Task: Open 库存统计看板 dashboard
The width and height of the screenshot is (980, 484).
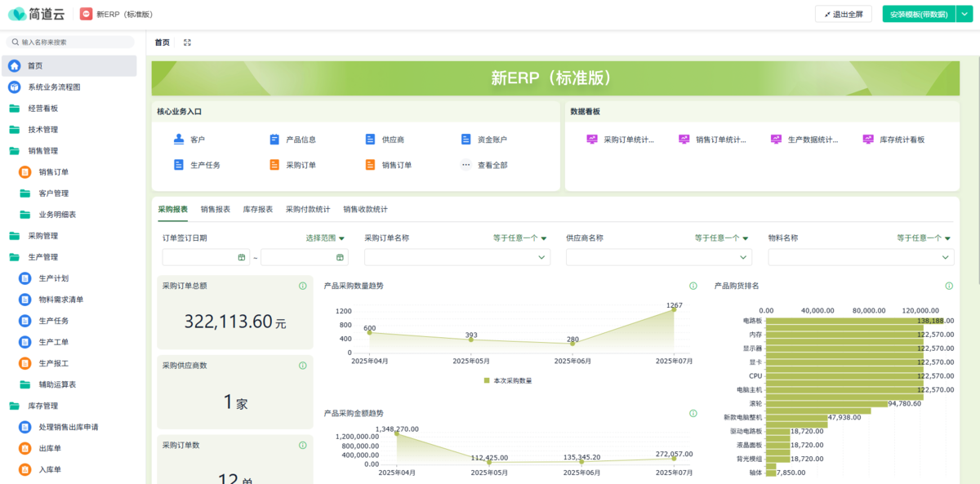Action: click(893, 140)
